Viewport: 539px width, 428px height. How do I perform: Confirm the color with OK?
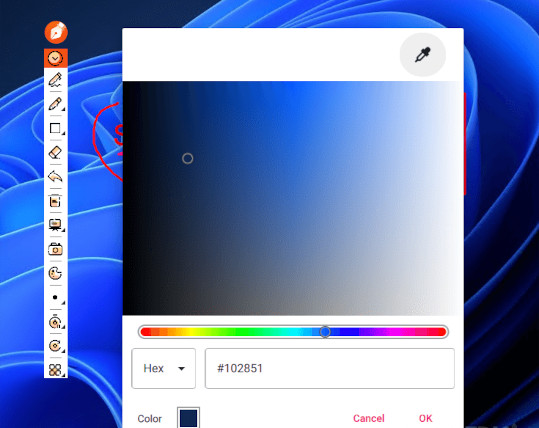point(426,418)
